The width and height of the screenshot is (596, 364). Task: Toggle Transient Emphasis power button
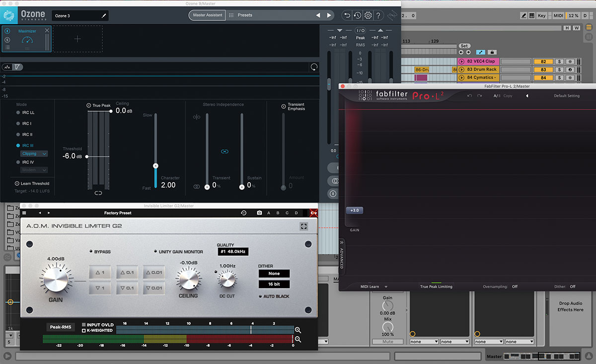point(284,106)
